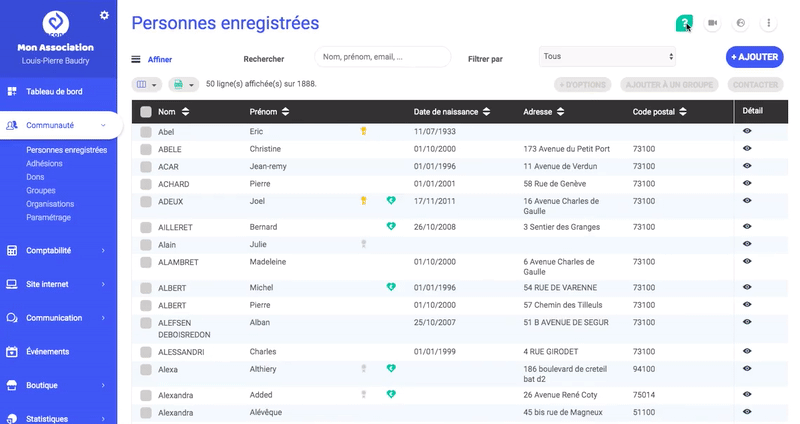
Task: View details eye for ALBERT Pierre
Action: [x=747, y=305]
